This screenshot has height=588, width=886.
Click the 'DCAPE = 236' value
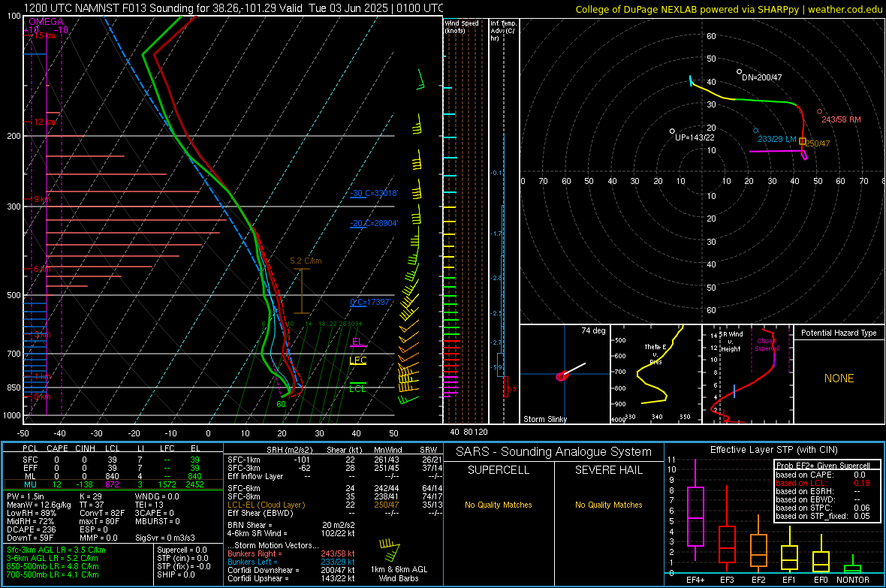(x=31, y=529)
